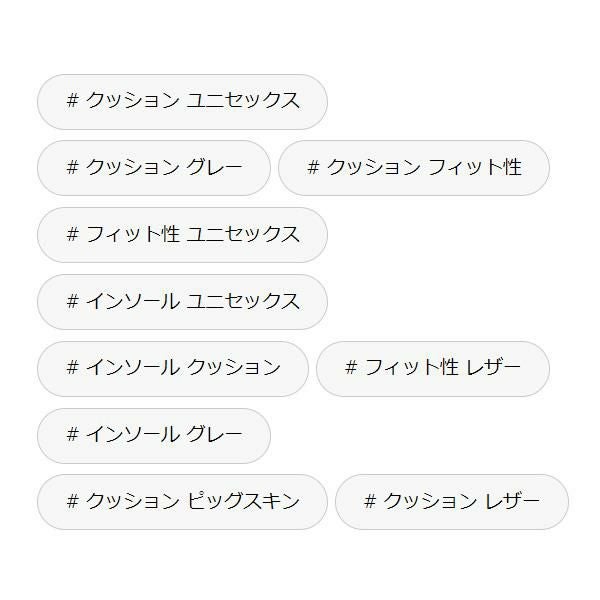The height and width of the screenshot is (600, 600).
Task: Click the hash symbol on インソール ユニセックス
Action: (72, 301)
